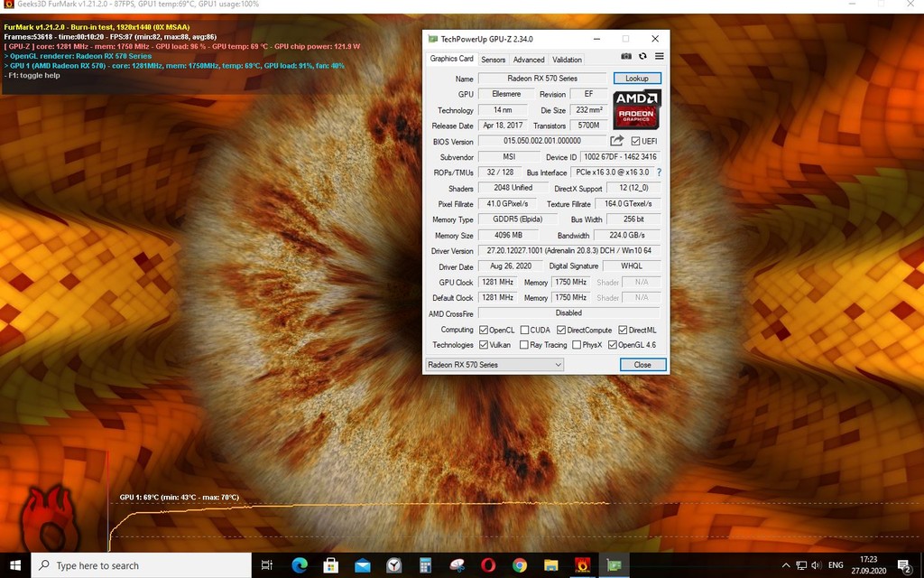Click GPU-Z title bar app icon
Image resolution: width=924 pixels, height=578 pixels.
coord(433,39)
